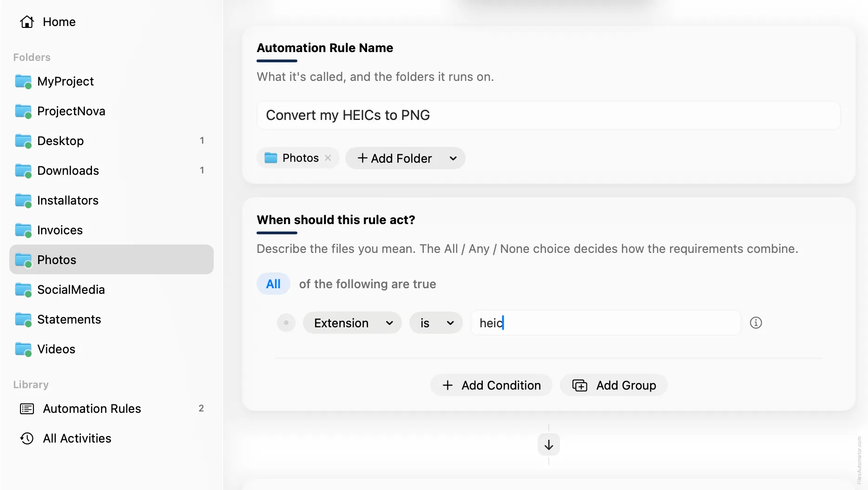Screen dimensions: 868x490
Task: Select the Invoices folder label
Action: [x=60, y=230]
